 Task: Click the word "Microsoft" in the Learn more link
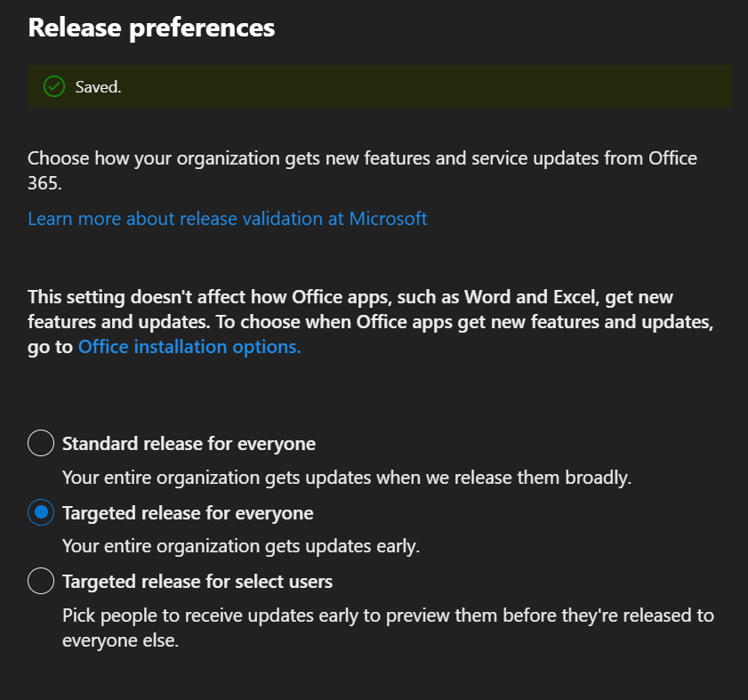pyautogui.click(x=388, y=218)
